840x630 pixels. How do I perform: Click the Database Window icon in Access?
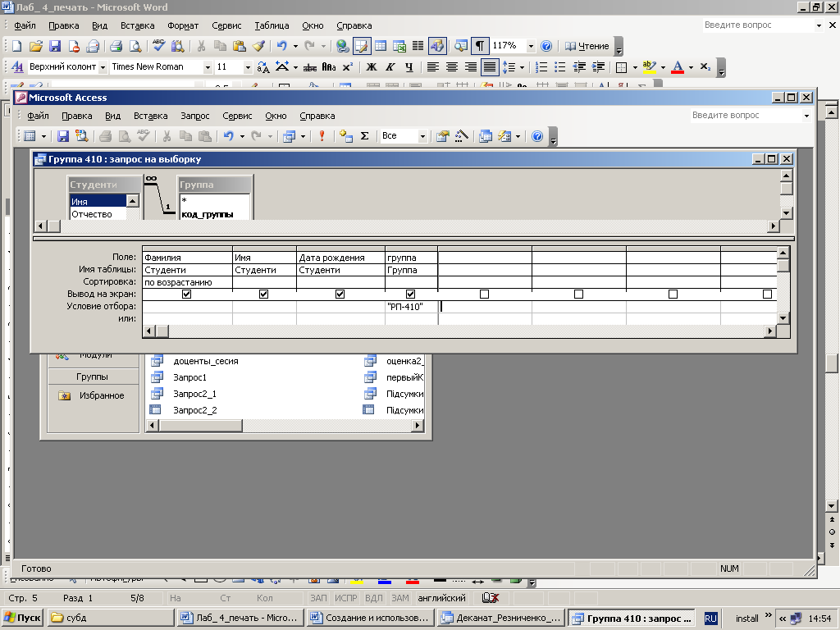click(x=486, y=136)
